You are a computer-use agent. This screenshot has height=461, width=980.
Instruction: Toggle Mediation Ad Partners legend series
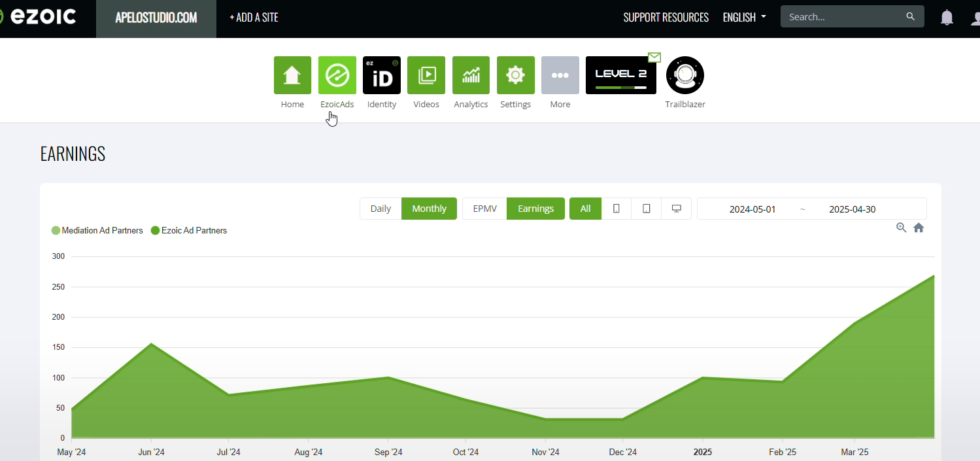coord(97,230)
